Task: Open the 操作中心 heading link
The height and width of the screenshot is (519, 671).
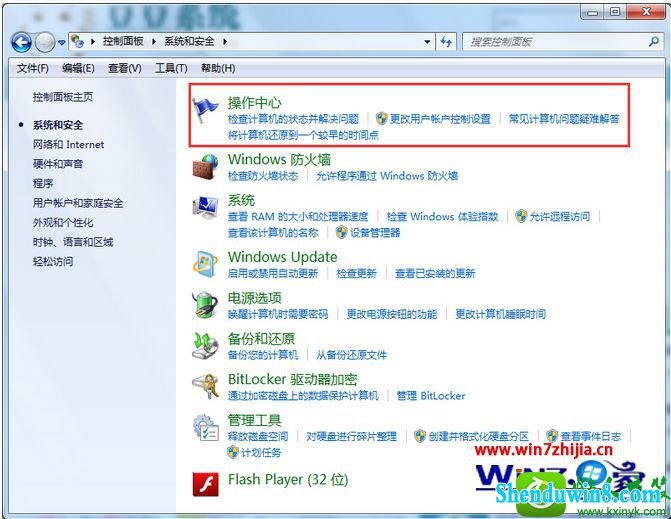Action: pos(255,103)
